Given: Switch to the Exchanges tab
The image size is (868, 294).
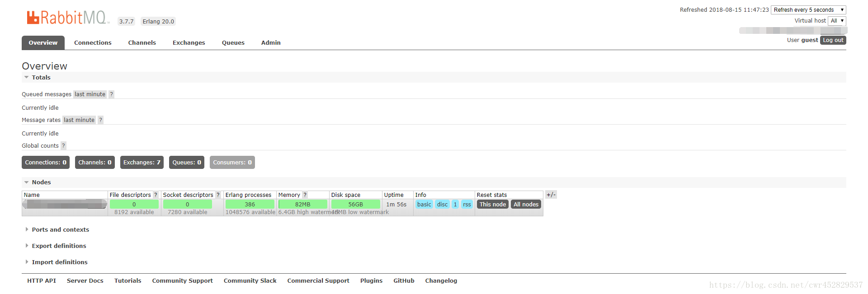Looking at the screenshot, I should 189,43.
